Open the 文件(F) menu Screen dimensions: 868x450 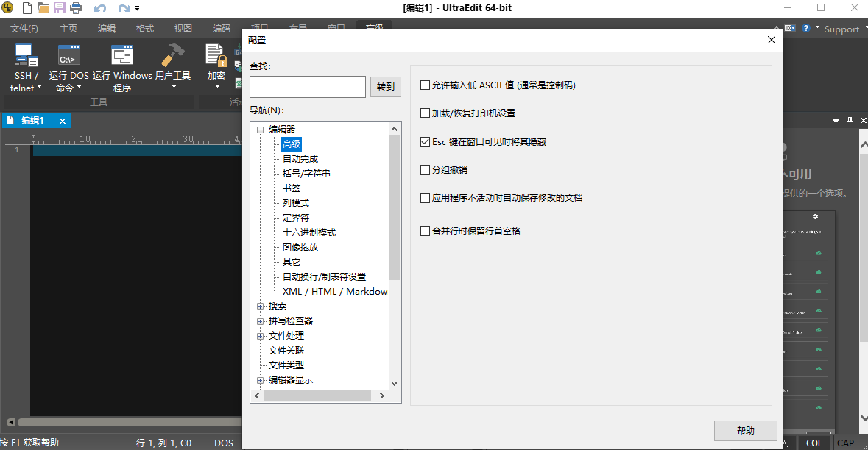[x=23, y=28]
